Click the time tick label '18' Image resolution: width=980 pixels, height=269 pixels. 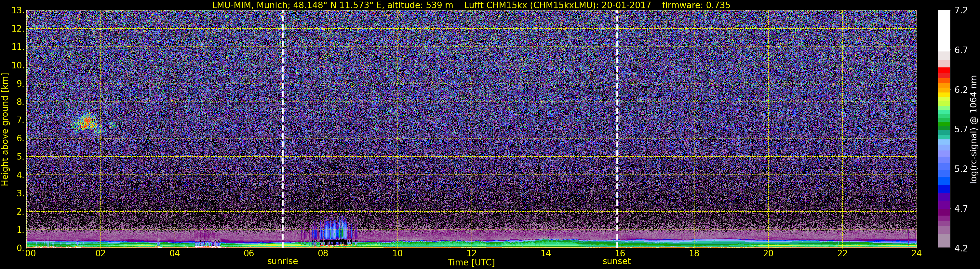(x=694, y=253)
